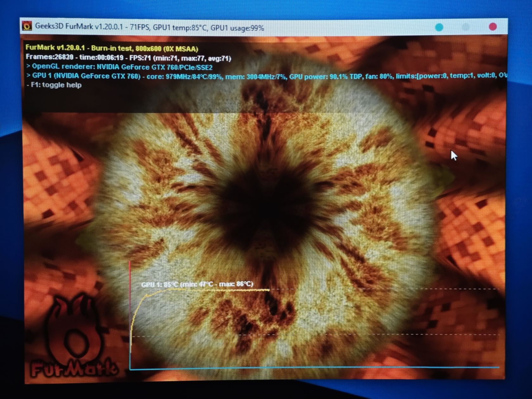Screen dimensions: 532x399
Task: Maximize the FurMark window
Action: tap(466, 27)
